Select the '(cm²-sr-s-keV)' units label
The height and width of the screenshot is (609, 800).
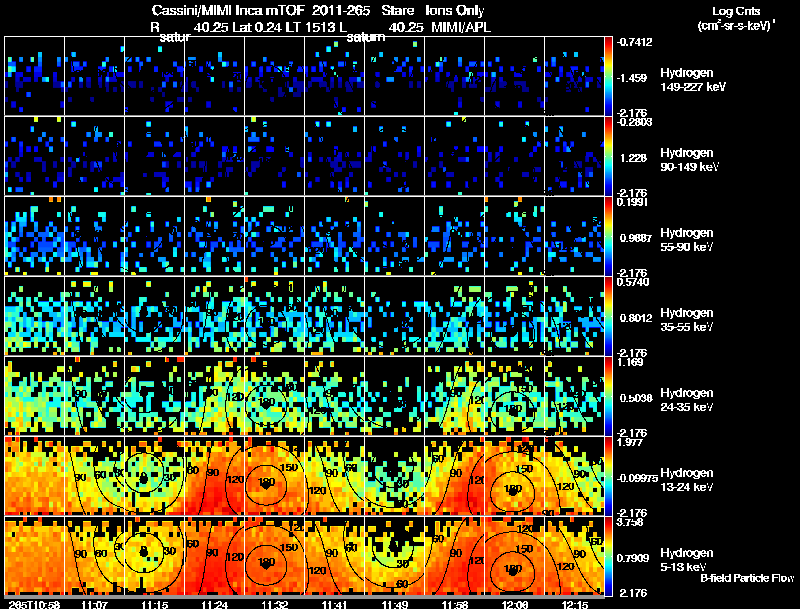[x=736, y=26]
